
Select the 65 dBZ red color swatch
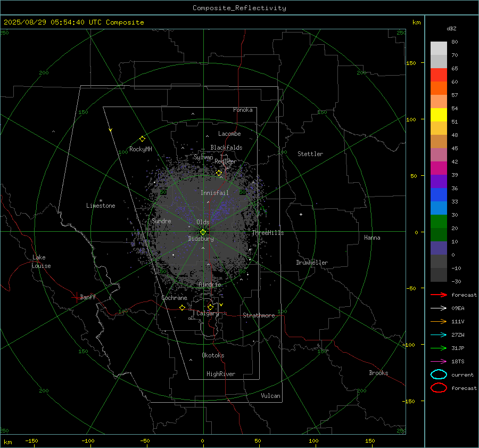click(x=439, y=75)
